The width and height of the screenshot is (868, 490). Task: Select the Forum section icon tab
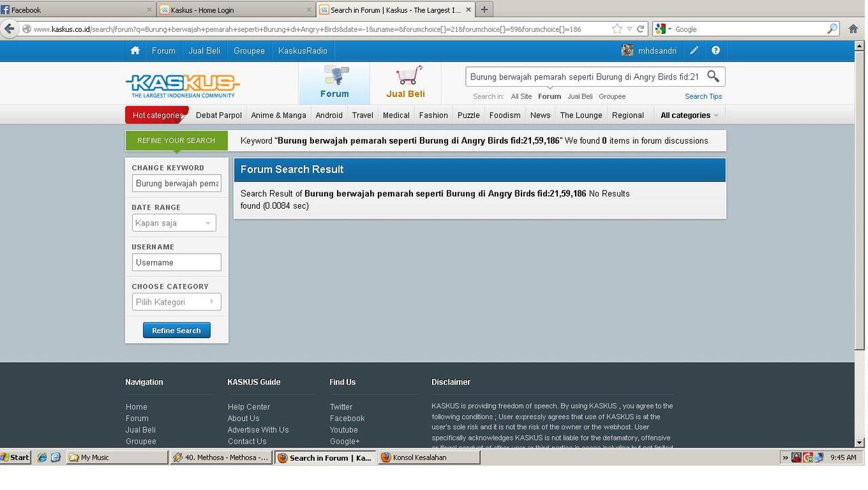(x=334, y=83)
